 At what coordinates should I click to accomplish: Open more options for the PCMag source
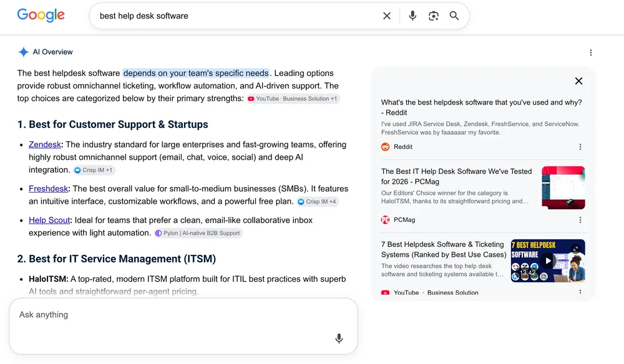[x=580, y=220]
